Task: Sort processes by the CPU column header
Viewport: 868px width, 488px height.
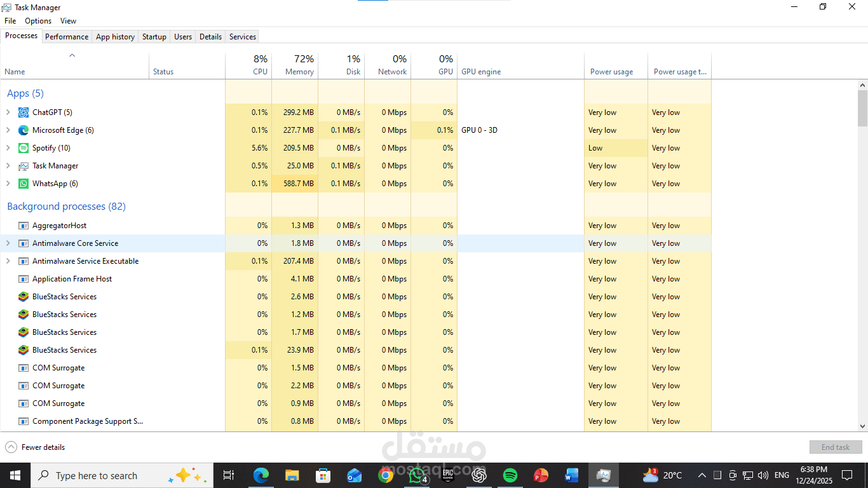Action: pyautogui.click(x=248, y=65)
